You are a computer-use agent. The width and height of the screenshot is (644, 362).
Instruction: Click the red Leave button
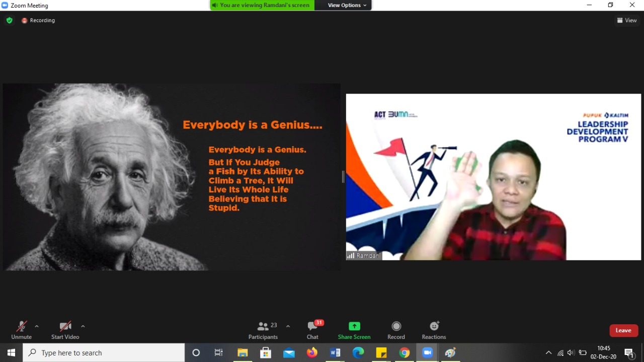623,330
